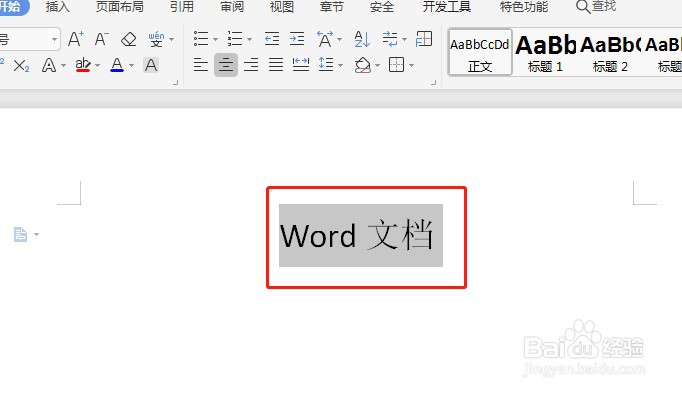The image size is (682, 393).
Task: Justify paragraph text
Action: pos(276,65)
